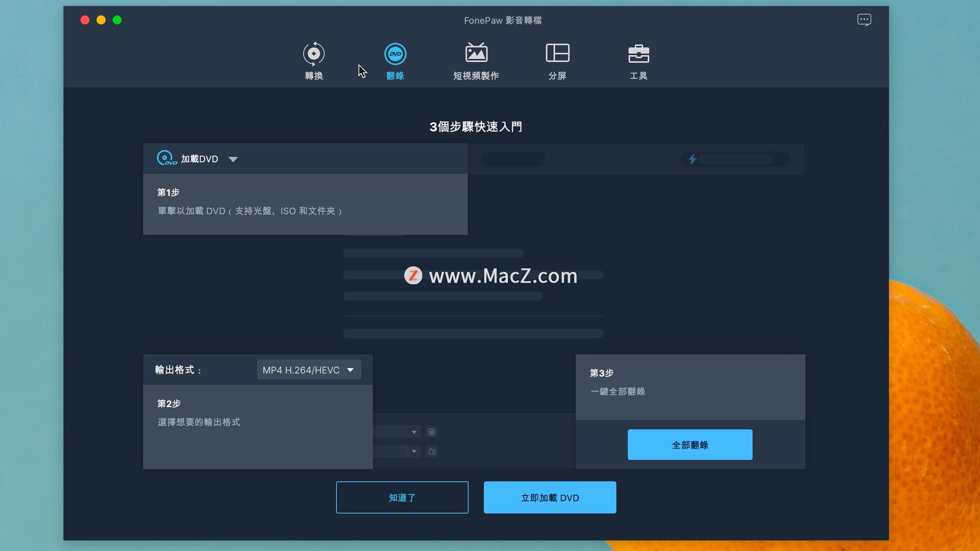Maximize window with the green button
The width and height of the screenshot is (980, 551).
[117, 20]
